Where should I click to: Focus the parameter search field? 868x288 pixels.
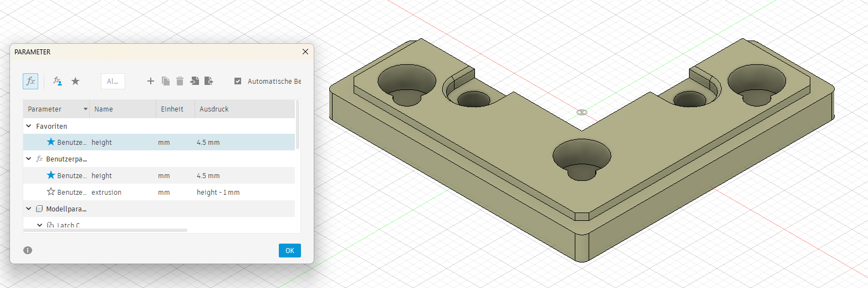(x=113, y=81)
